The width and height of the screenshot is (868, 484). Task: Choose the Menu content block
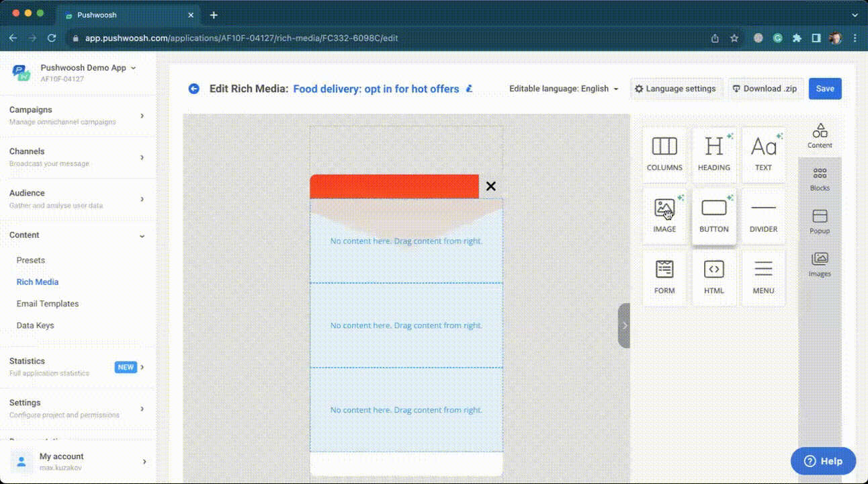coord(763,278)
